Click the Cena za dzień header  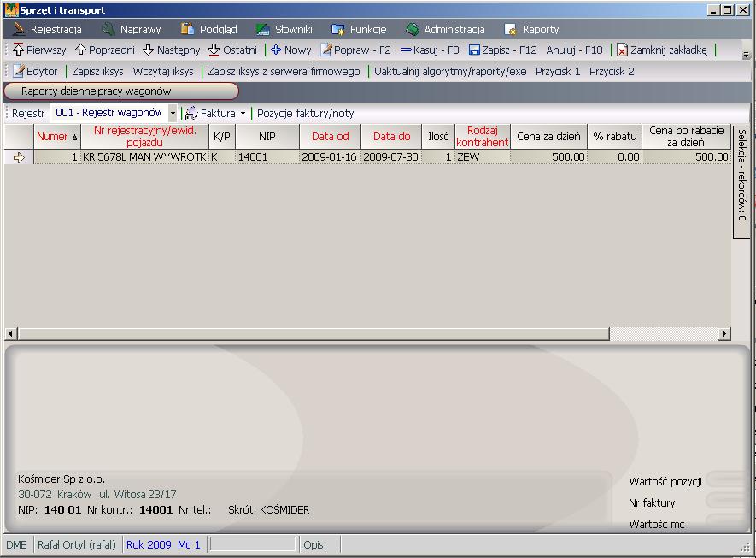(x=548, y=137)
